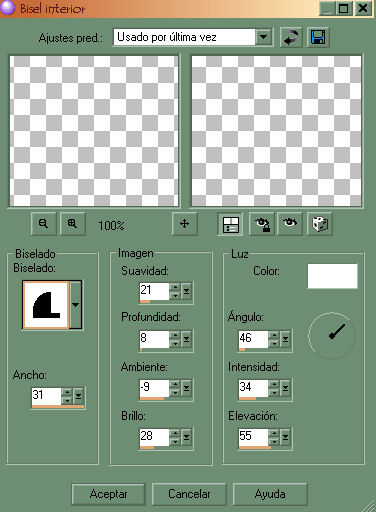
Task: Increase Elevación with the up arrow
Action: tap(274, 433)
